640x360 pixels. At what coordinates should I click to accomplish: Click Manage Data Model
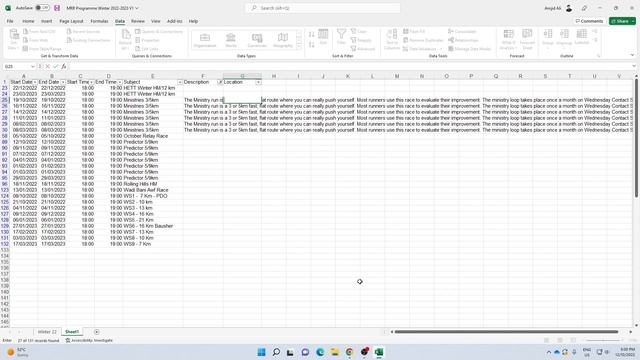tap(469, 49)
